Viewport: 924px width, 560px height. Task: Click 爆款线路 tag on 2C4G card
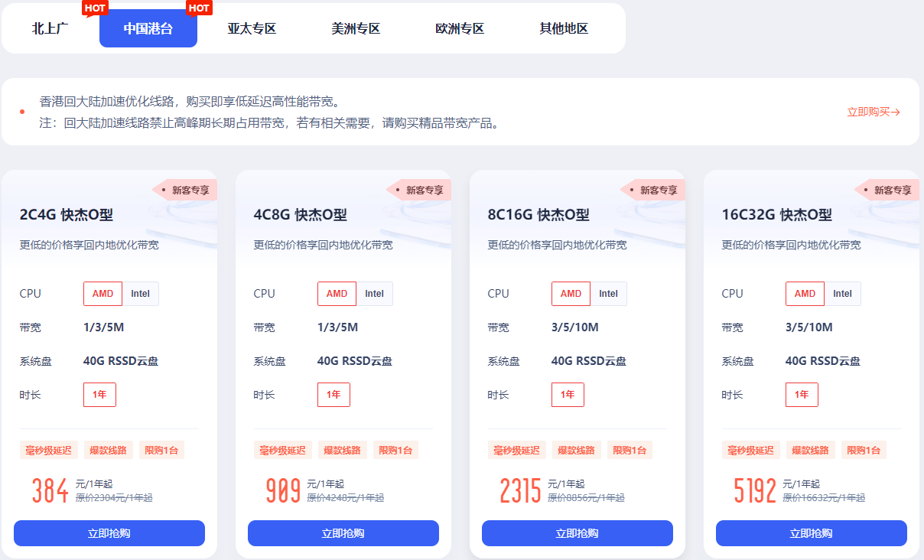(x=108, y=450)
